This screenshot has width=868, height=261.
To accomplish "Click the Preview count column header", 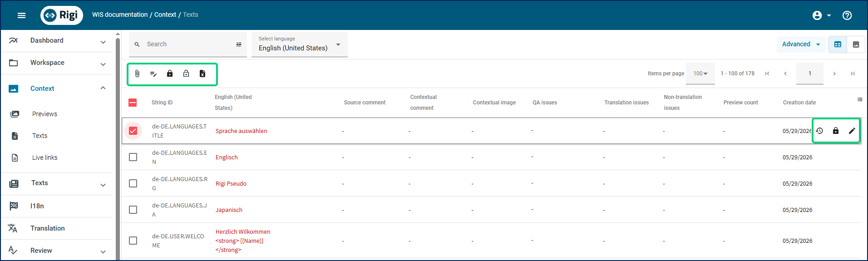I will pos(741,103).
